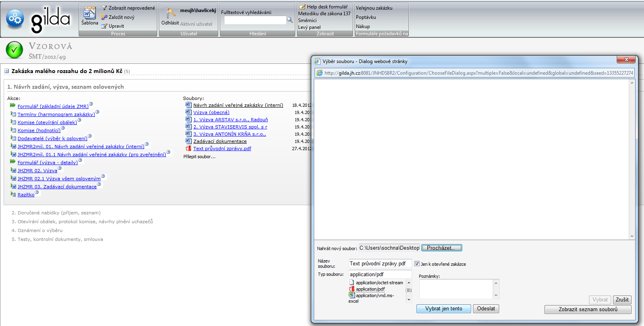Open 3. Výzva ANTONÍN KRŇA s.r.o. file
This screenshot has width=644, height=326.
point(230,134)
